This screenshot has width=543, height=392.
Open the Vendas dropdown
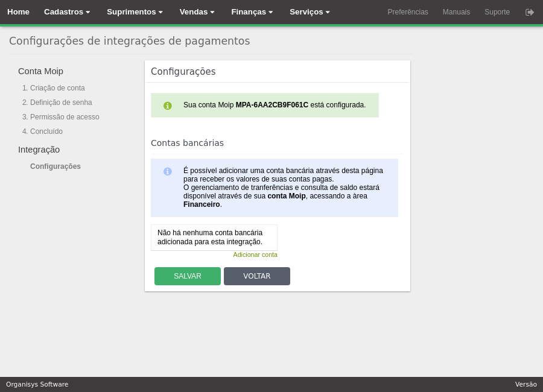click(197, 12)
